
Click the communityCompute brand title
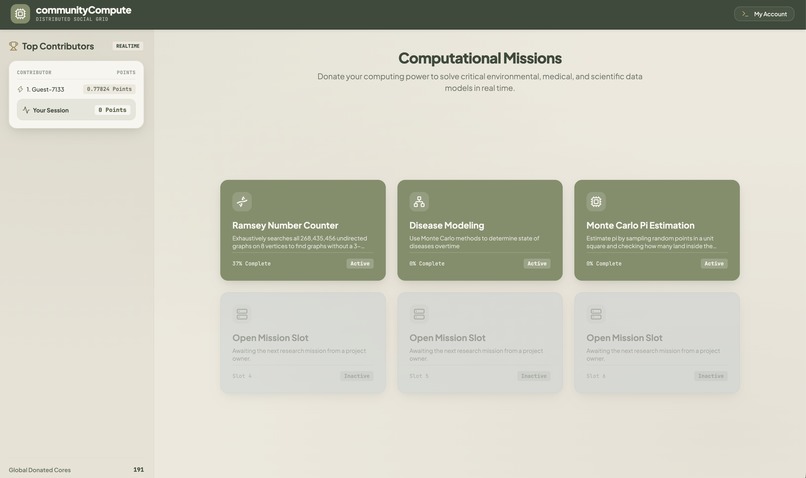tap(83, 10)
